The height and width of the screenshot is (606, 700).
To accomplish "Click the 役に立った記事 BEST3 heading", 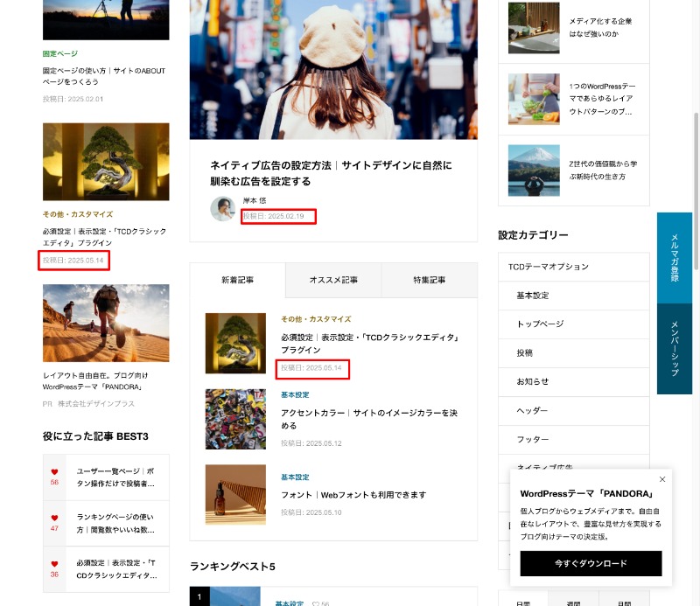I will (95, 436).
